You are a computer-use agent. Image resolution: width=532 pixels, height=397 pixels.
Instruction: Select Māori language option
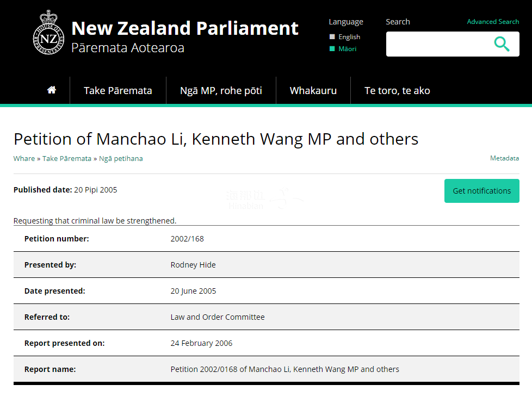pyautogui.click(x=347, y=49)
